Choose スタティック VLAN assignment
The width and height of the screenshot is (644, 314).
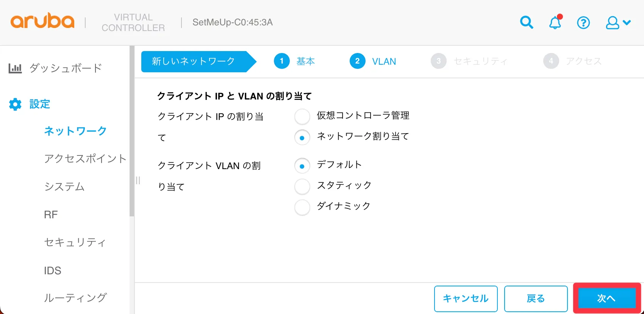302,186
